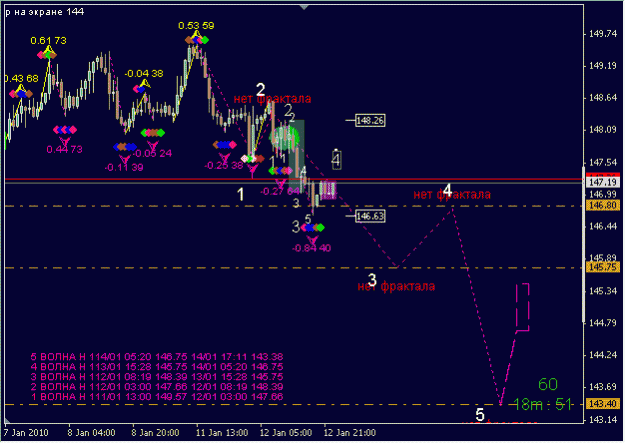Viewport: 625px width, 443px height.
Task: Select the diamond marker cluster under 0.53 59
Action: pyautogui.click(x=197, y=40)
